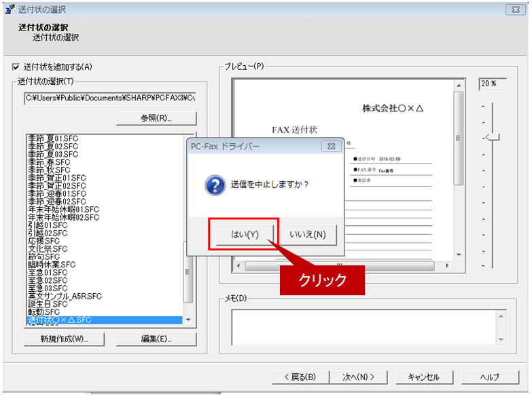Select 転勤.SFC in the list
Screen dimensions: 532x395
pos(43,312)
